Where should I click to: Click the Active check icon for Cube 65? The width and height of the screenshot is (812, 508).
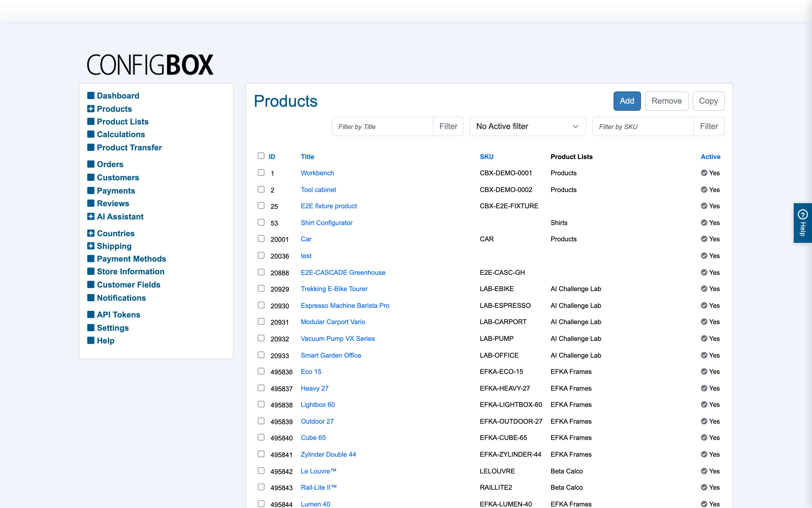704,437
